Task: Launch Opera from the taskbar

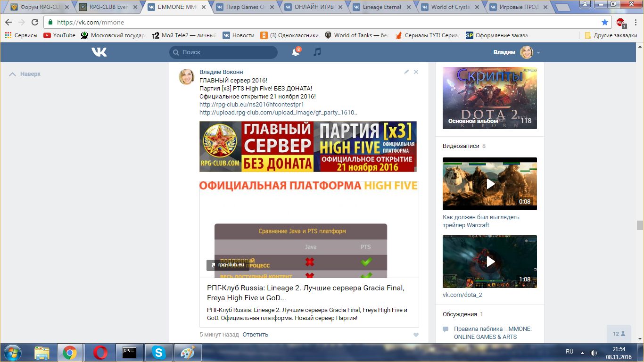Action: pyautogui.click(x=100, y=353)
